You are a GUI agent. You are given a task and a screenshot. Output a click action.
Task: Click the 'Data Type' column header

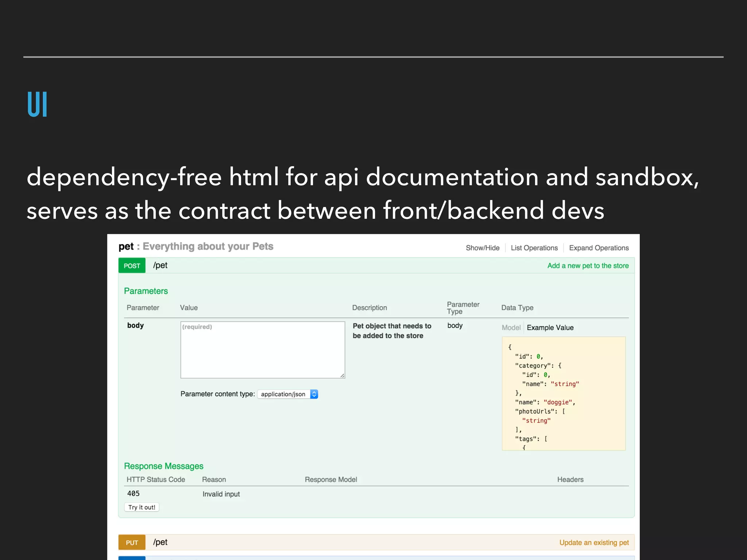(517, 308)
